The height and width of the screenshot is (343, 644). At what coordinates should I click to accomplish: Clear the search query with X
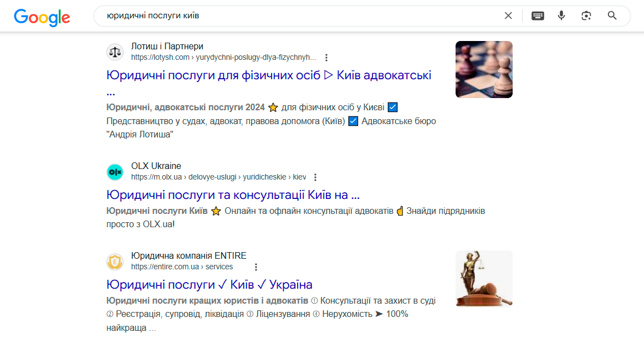click(x=508, y=16)
